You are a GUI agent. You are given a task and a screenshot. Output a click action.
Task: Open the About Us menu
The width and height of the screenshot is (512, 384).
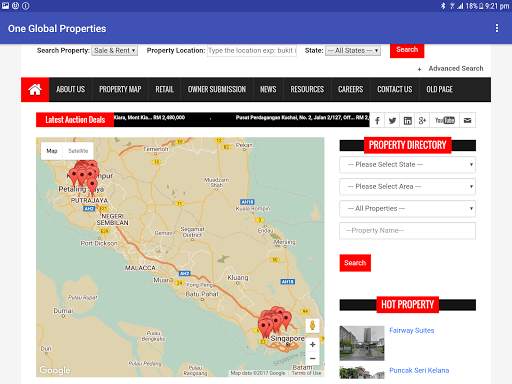click(70, 89)
